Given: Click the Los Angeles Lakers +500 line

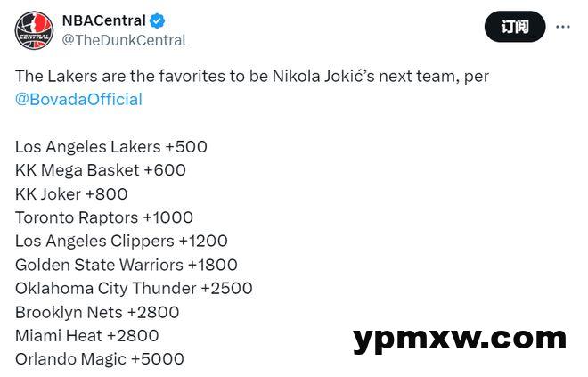Looking at the screenshot, I should (x=111, y=147).
